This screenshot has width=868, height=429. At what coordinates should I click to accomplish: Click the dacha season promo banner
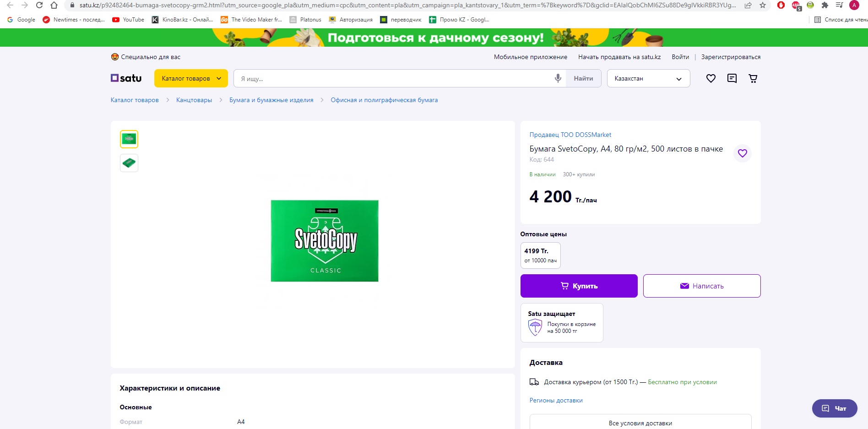pos(434,38)
